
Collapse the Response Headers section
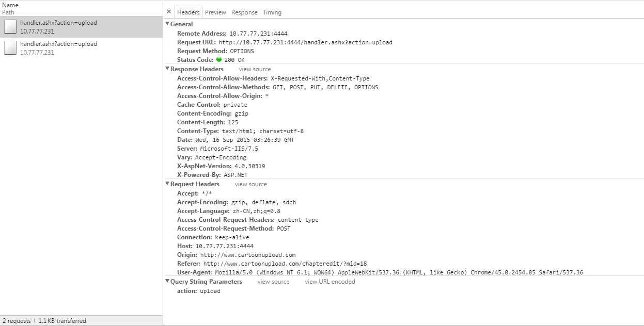coord(167,69)
